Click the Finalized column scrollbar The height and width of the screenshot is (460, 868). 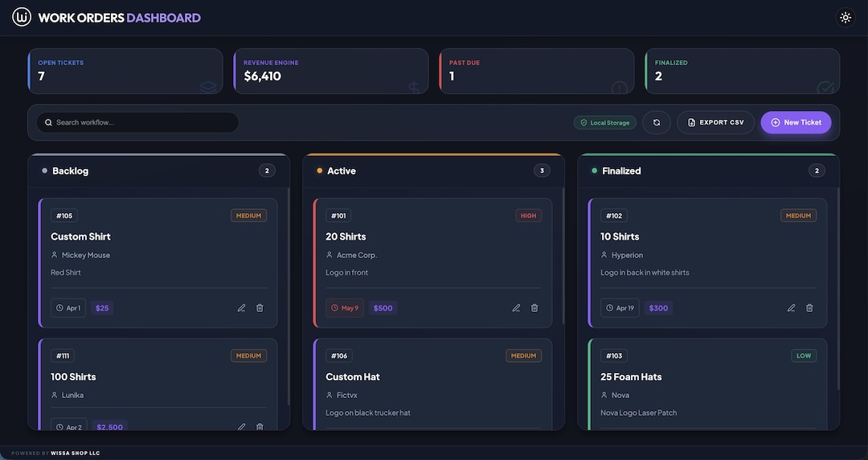tap(838, 288)
